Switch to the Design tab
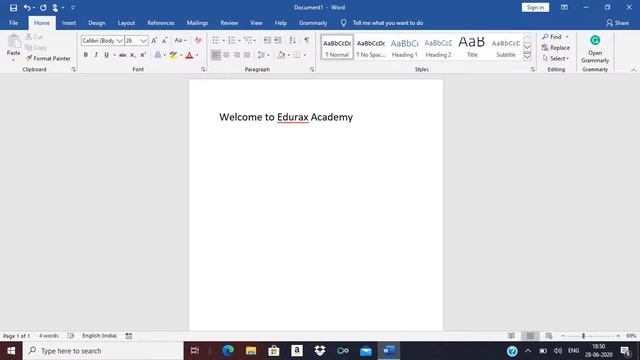640x360 pixels. [x=97, y=23]
